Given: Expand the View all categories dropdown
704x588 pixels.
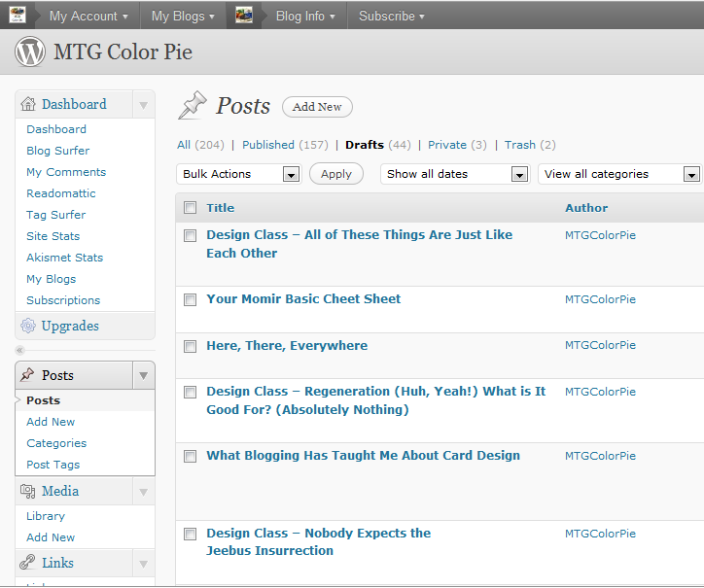Looking at the screenshot, I should click(x=619, y=174).
